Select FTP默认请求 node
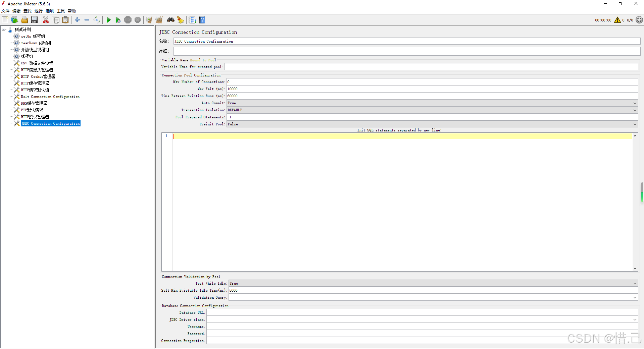The image size is (644, 349). pyautogui.click(x=32, y=110)
